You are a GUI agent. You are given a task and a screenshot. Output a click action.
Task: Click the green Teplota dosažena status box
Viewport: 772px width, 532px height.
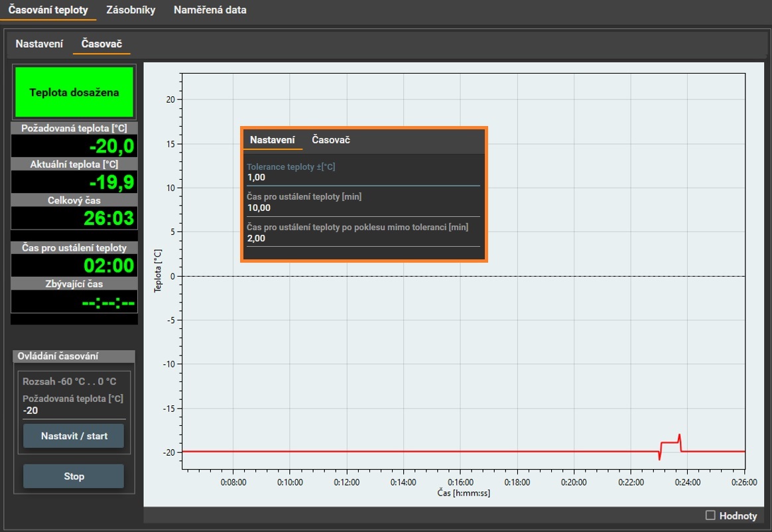tap(74, 92)
